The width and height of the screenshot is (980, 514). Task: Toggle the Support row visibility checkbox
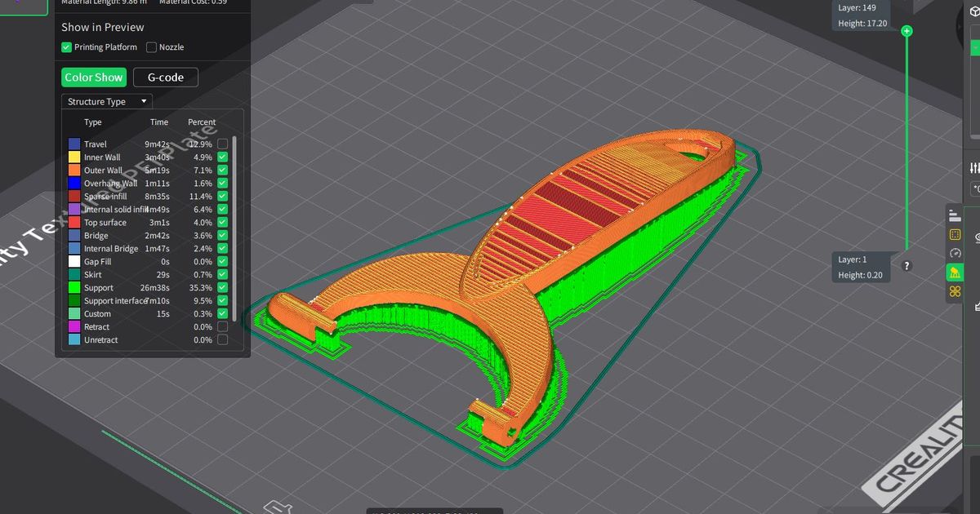tap(222, 287)
